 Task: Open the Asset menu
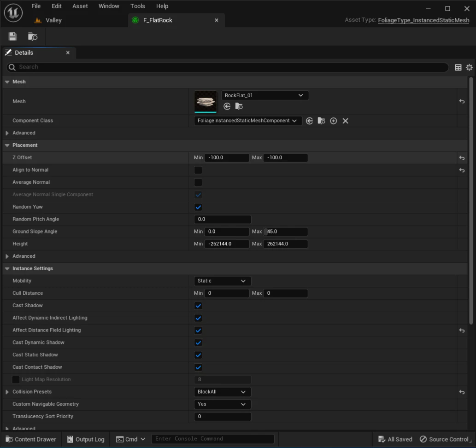pos(80,6)
